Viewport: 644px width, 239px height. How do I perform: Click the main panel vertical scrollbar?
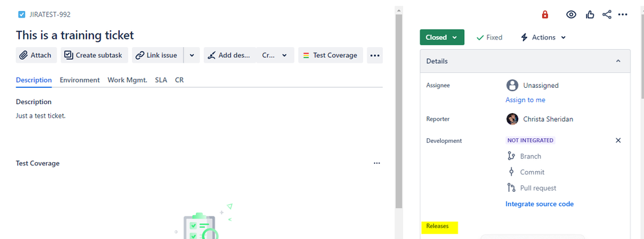pos(399,111)
